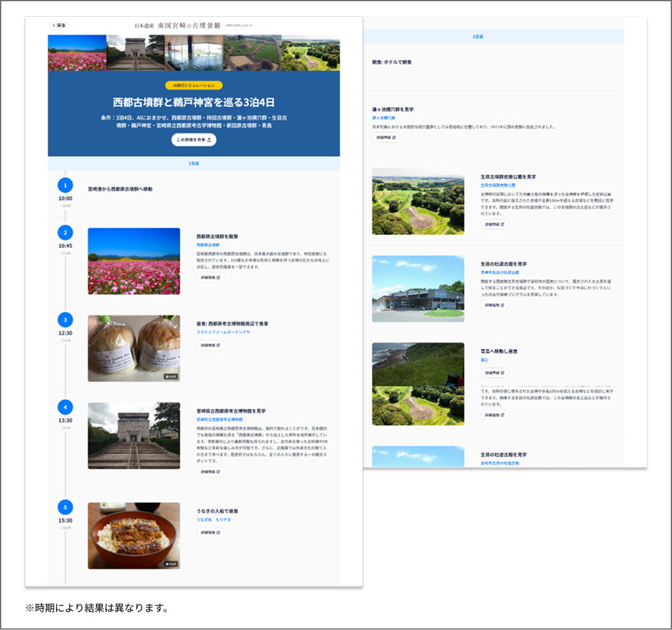Screen dimensions: 672x630
Task: Click the 西都原古墳群 blue place link
Action: 208,245
